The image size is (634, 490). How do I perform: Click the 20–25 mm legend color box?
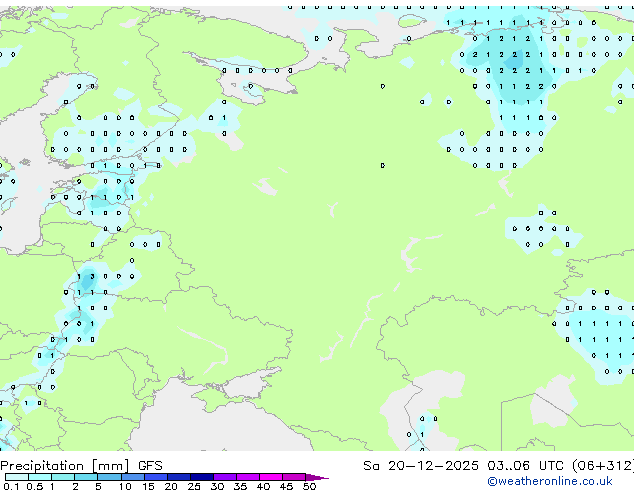pyautogui.click(x=179, y=477)
